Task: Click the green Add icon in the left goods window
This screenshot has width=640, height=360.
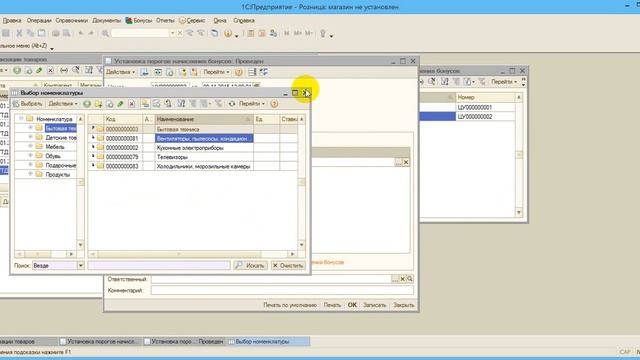Action: click(x=17, y=71)
